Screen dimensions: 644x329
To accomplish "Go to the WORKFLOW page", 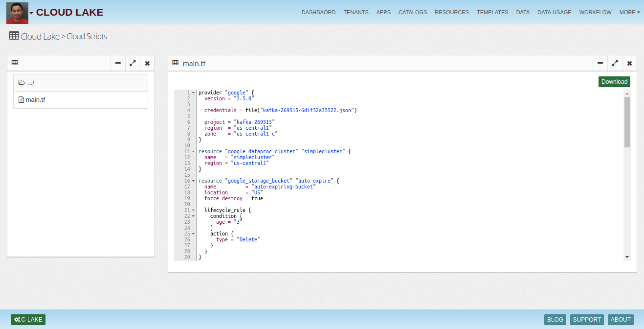I will [x=595, y=12].
